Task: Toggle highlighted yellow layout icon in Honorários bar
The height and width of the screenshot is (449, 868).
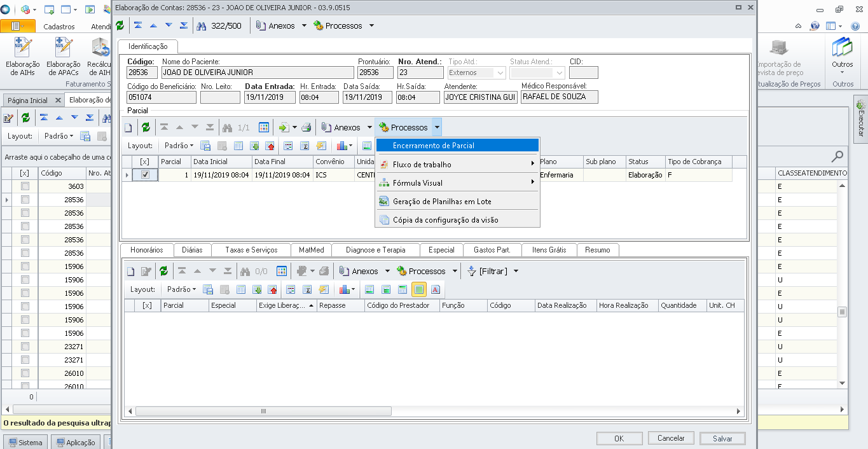Action: [x=418, y=289]
